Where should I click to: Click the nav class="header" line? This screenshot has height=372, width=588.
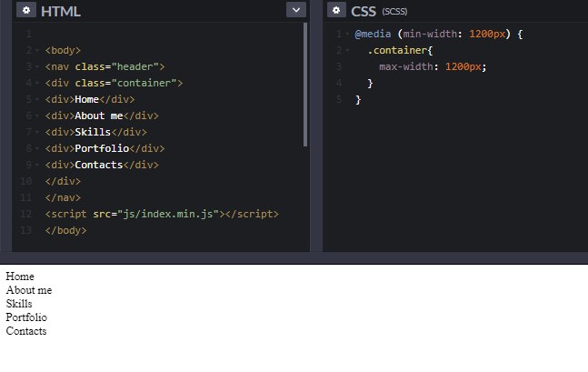pos(105,66)
